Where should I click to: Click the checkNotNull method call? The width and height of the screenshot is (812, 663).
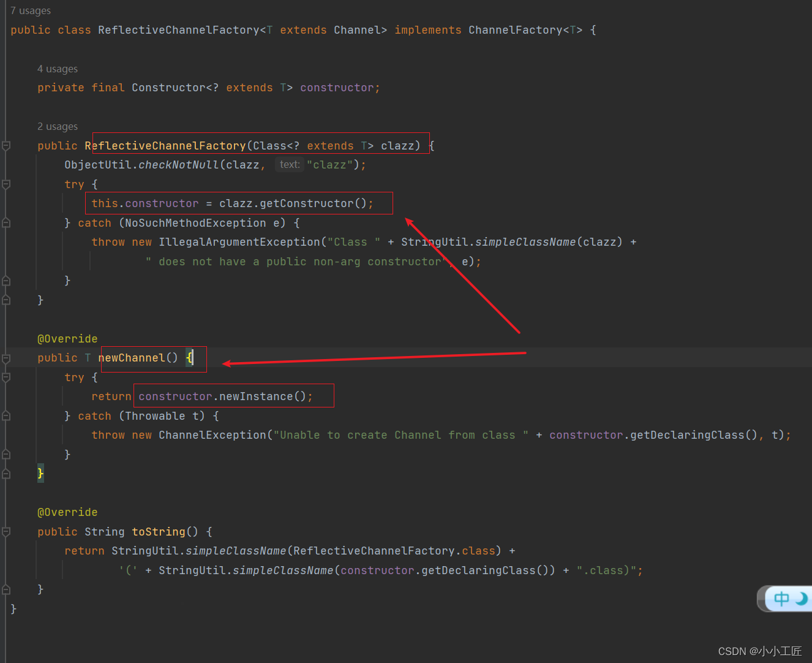(x=179, y=165)
